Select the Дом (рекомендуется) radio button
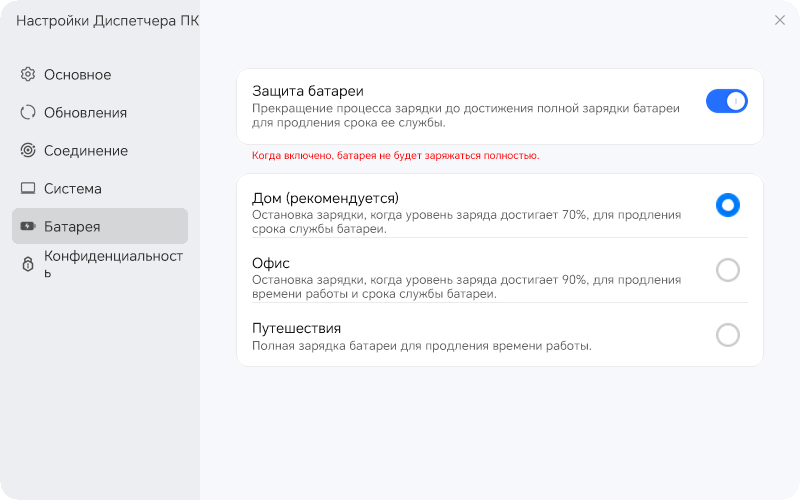 click(728, 205)
